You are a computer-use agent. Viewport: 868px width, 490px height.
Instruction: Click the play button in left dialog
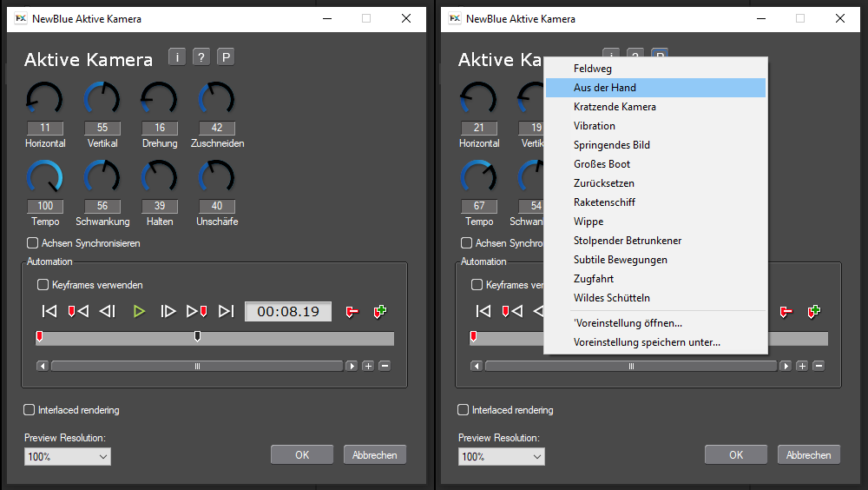pyautogui.click(x=139, y=311)
